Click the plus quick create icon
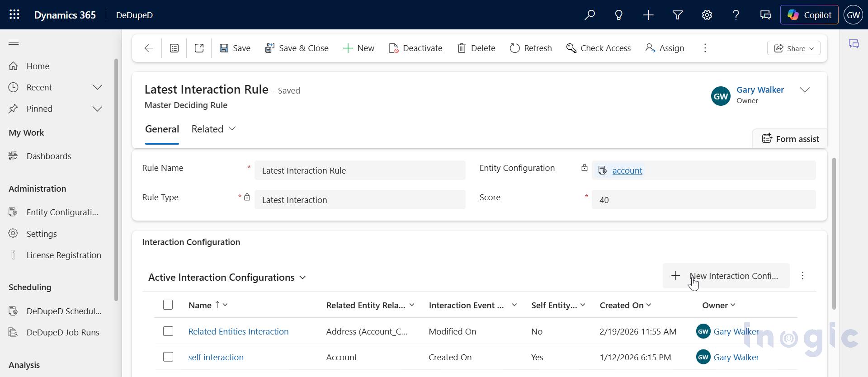 (648, 15)
